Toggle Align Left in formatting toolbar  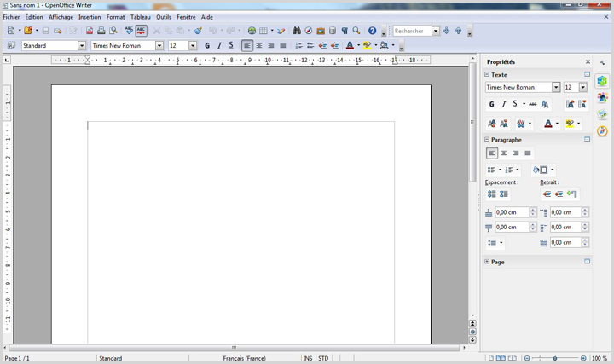click(x=247, y=45)
